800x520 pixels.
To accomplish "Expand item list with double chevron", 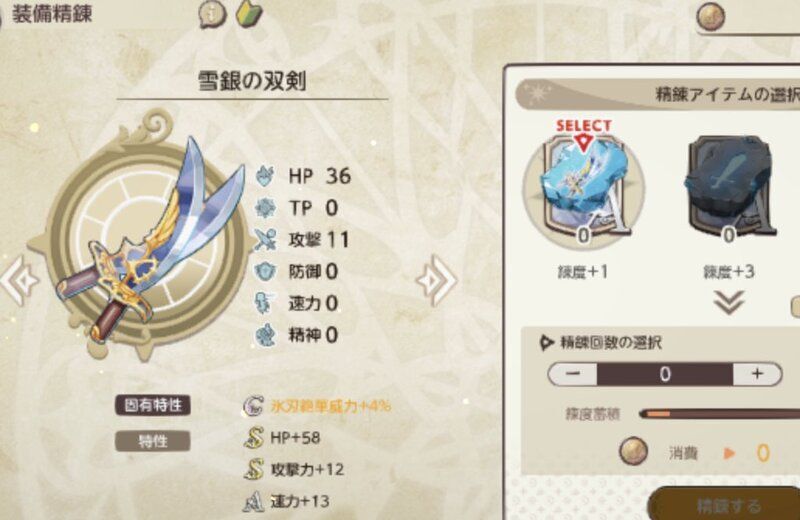I will [x=729, y=304].
